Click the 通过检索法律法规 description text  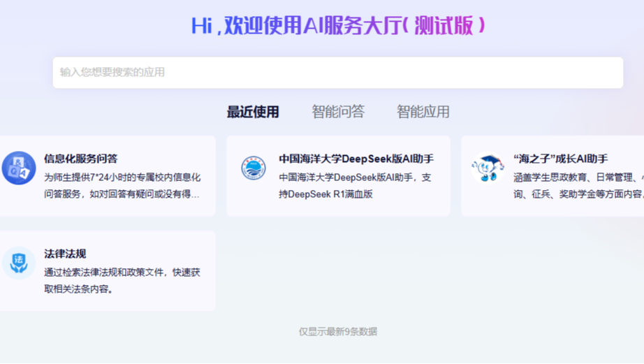coord(122,280)
